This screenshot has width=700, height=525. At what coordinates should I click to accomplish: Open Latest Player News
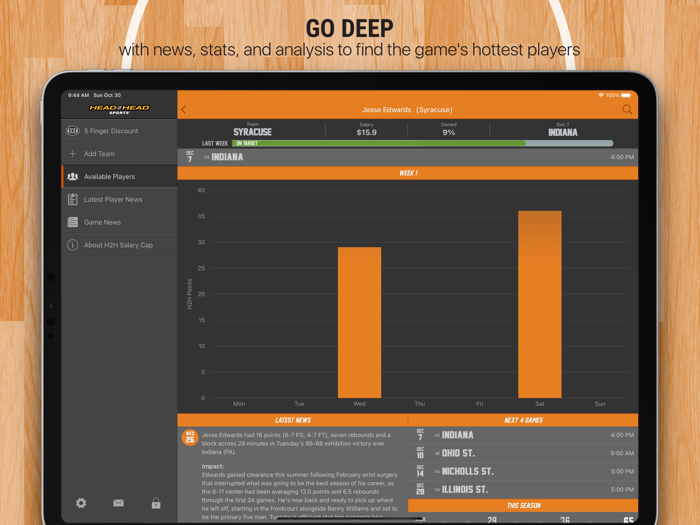[x=119, y=199]
